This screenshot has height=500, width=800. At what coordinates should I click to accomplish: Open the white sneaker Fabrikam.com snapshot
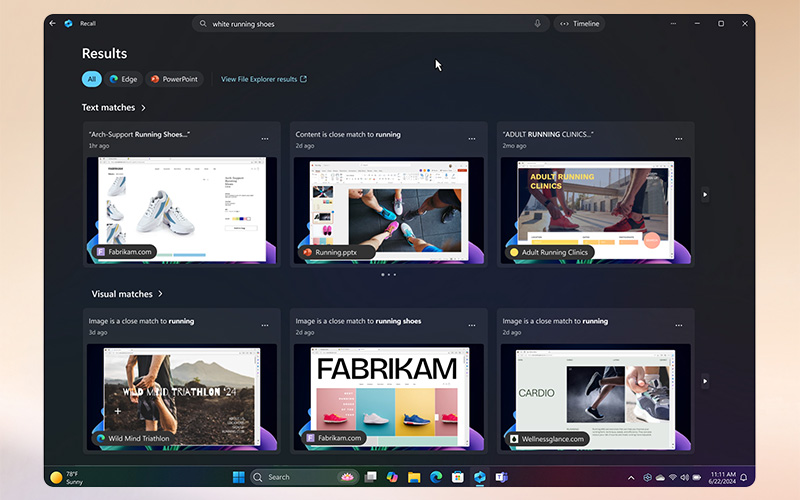tap(182, 210)
